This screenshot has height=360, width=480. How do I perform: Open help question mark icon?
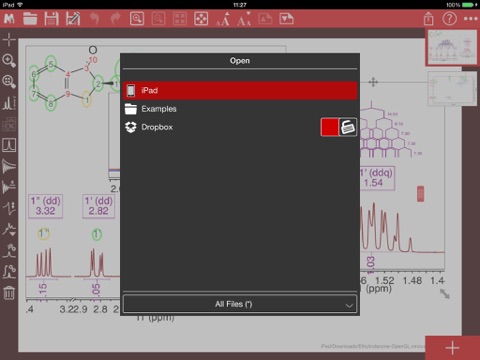pos(449,19)
